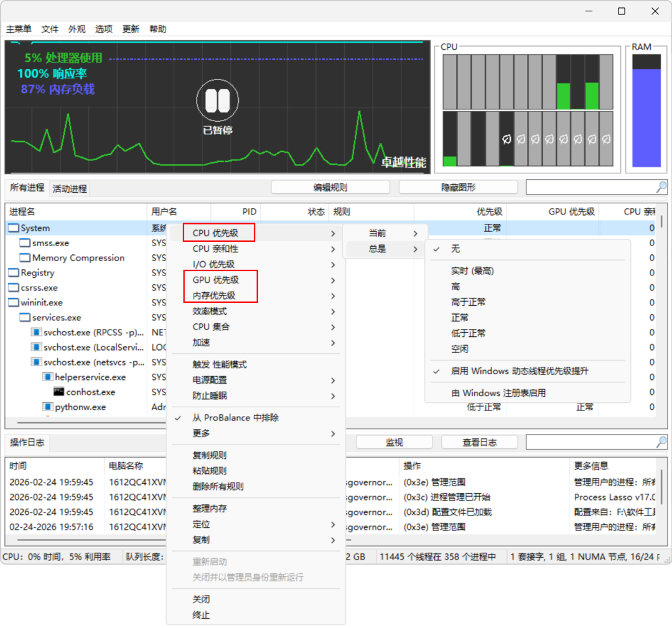Open the 主菜单 menu
Screen dimensions: 672x628
pyautogui.click(x=19, y=29)
